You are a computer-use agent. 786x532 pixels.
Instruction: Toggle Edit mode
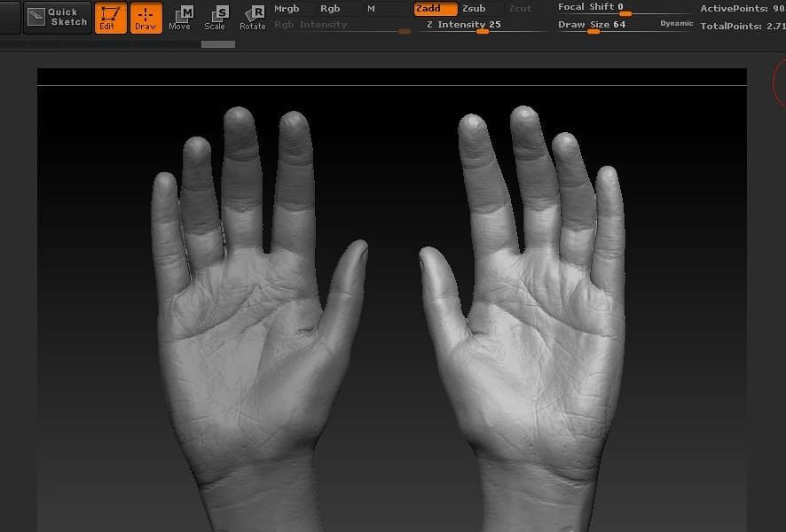(110, 17)
